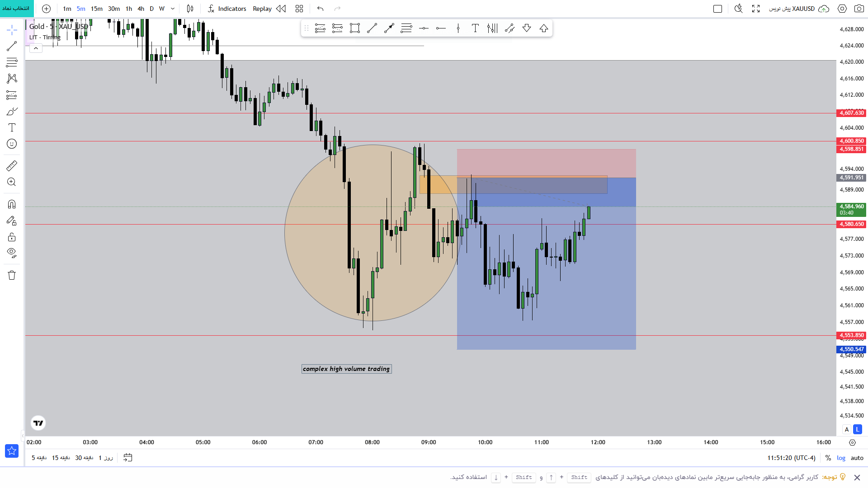The image size is (868, 488).
Task: Select the 15 دقیقه range button
Action: pyautogui.click(x=61, y=458)
